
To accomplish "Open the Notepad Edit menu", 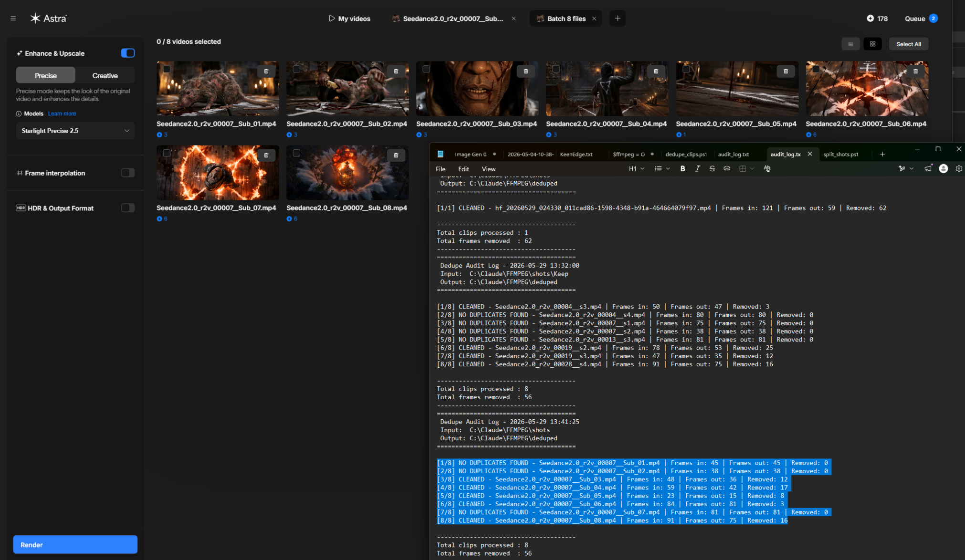I will [x=463, y=169].
